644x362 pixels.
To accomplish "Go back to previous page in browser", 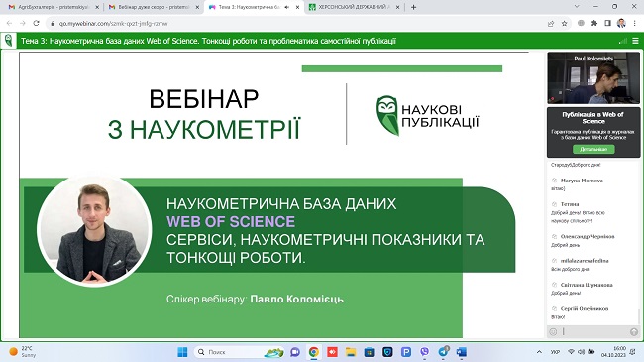I will [9, 24].
